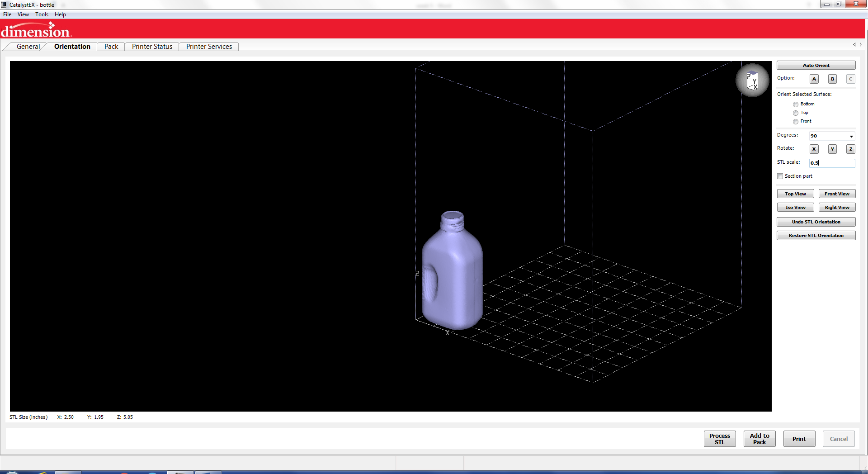The height and width of the screenshot is (474, 868).
Task: Open the File menu
Action: [x=7, y=14]
